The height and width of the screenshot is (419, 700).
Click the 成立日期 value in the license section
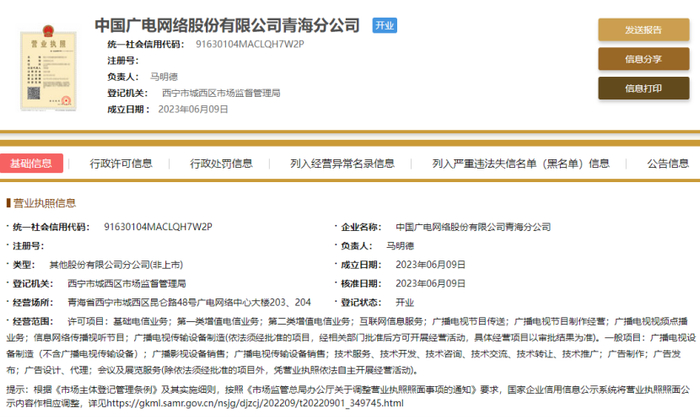[x=430, y=265]
